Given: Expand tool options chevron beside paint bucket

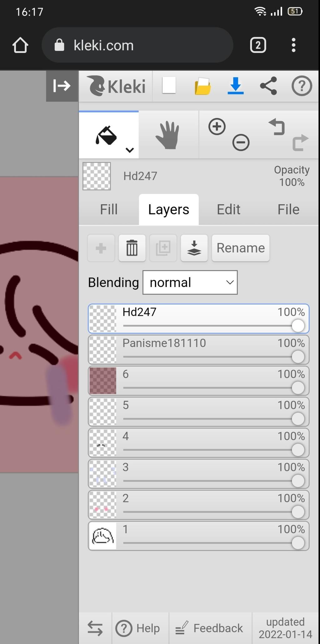Looking at the screenshot, I should [130, 150].
